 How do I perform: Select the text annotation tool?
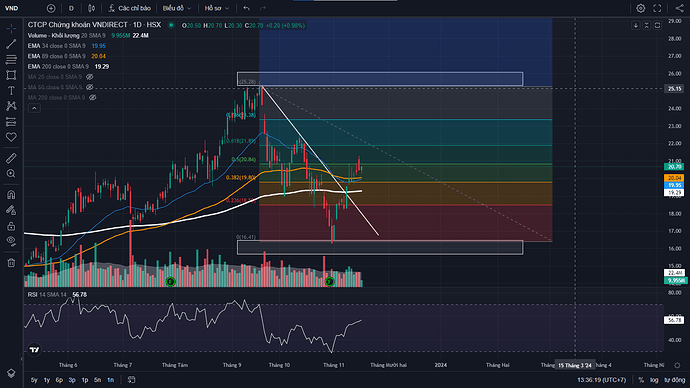(x=11, y=91)
